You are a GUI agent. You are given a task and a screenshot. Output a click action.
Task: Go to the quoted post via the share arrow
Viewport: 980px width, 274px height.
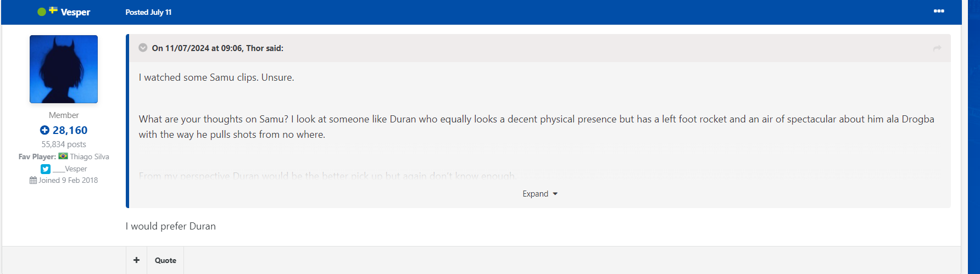pyautogui.click(x=937, y=48)
